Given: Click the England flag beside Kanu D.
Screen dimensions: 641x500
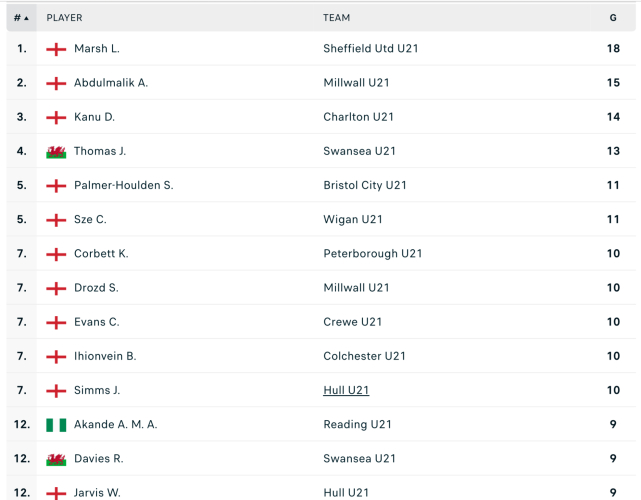Looking at the screenshot, I should (x=56, y=117).
